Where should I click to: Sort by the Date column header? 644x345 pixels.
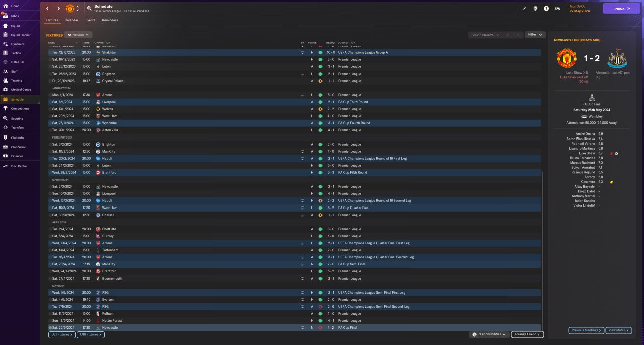pyautogui.click(x=51, y=43)
